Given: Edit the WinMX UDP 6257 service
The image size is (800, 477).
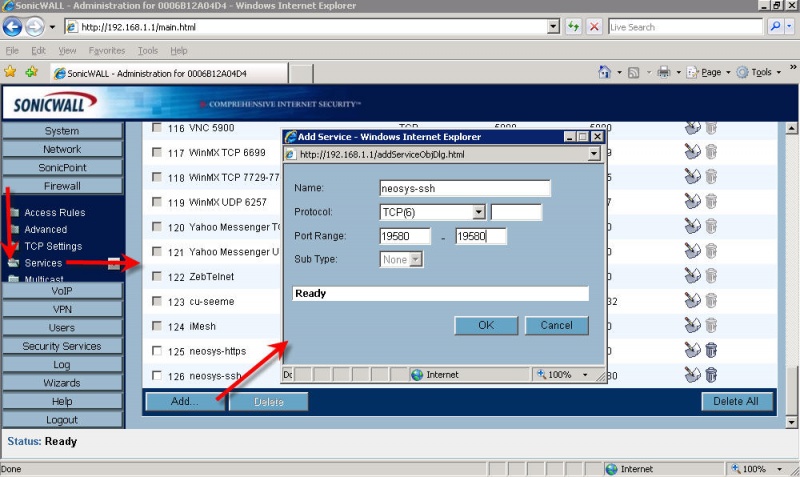Looking at the screenshot, I should click(x=692, y=202).
